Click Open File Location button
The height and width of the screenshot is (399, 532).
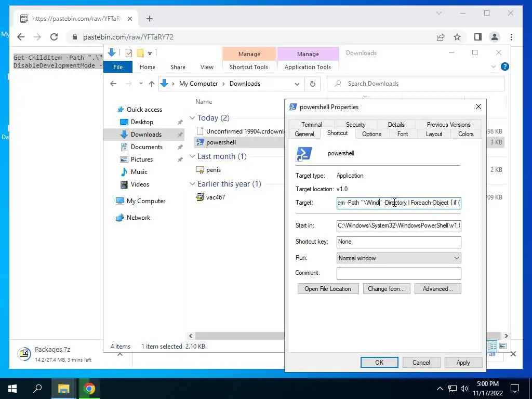click(x=328, y=289)
